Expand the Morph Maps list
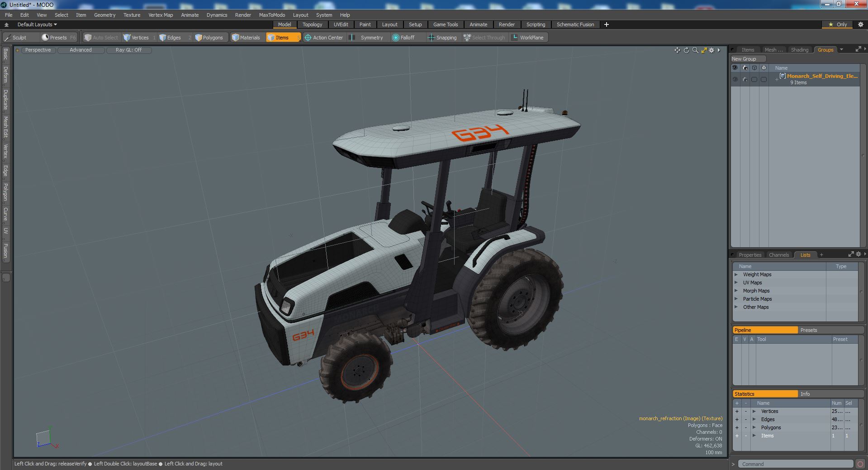This screenshot has width=868, height=470. click(736, 291)
